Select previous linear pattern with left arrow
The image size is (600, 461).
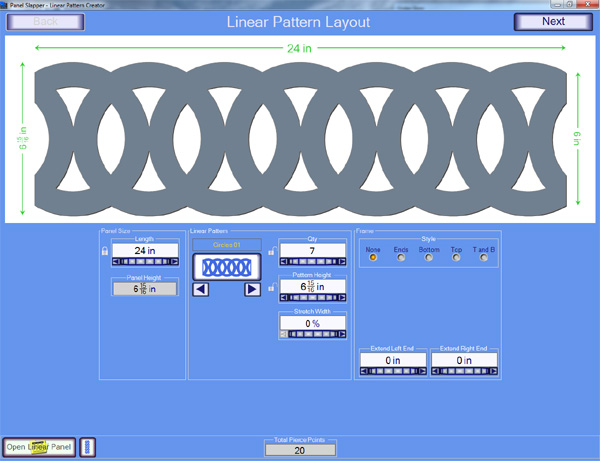(x=200, y=289)
